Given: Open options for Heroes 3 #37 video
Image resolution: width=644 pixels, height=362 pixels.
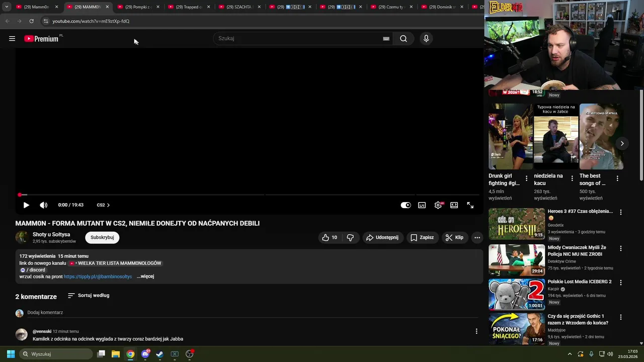Looking at the screenshot, I should tap(621, 212).
